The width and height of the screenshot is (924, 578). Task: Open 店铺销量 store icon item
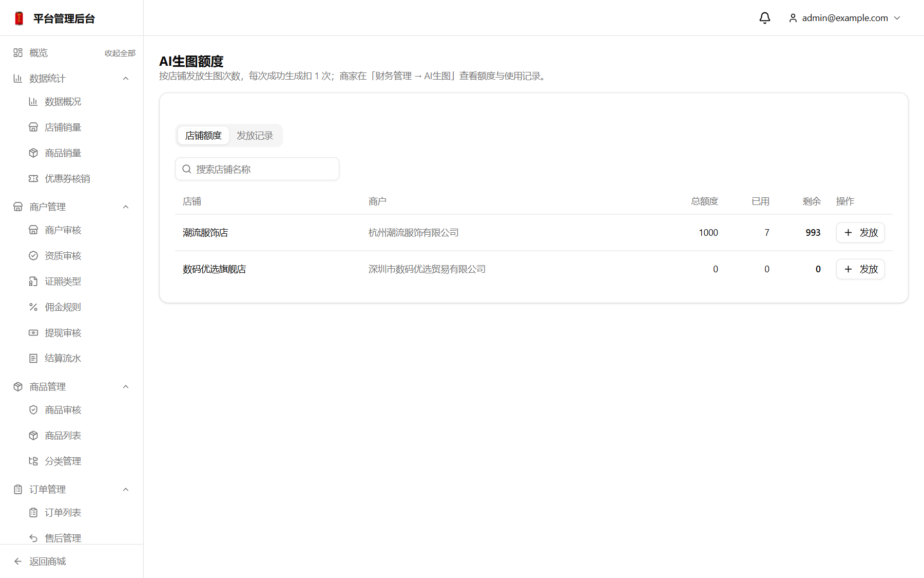33,127
